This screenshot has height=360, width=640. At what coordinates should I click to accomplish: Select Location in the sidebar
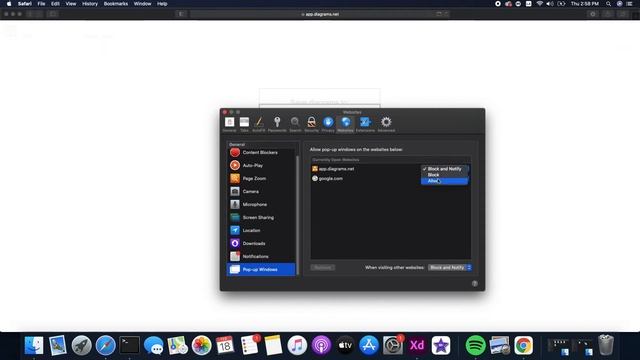[x=261, y=231]
